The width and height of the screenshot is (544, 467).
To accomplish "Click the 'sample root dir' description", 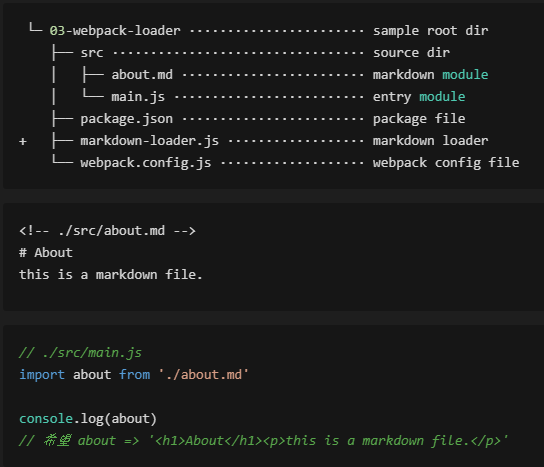I will coord(431,31).
